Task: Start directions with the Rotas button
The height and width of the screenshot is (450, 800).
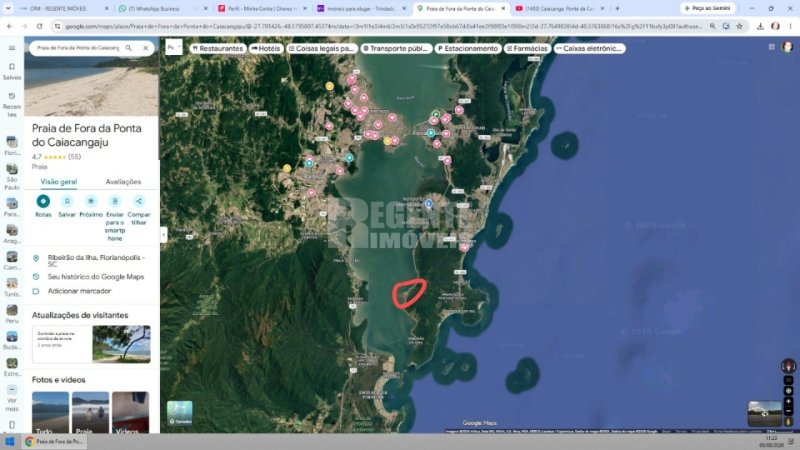Action: tap(43, 206)
